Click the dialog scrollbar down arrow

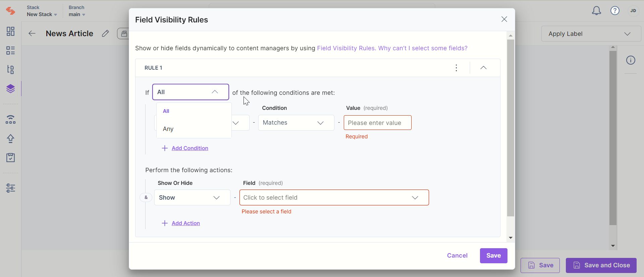point(511,238)
